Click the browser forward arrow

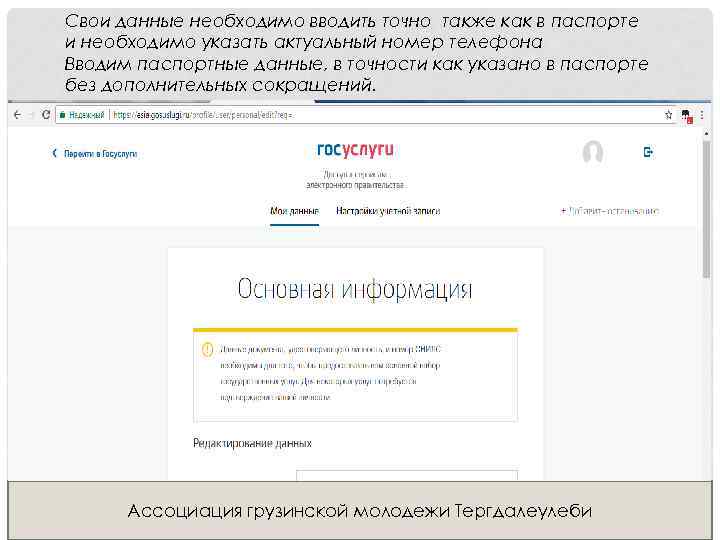coord(31,115)
